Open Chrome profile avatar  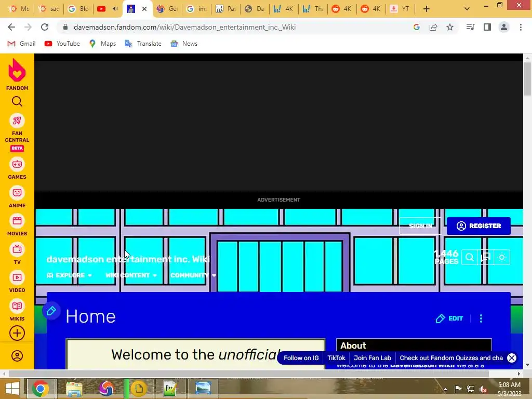504,27
